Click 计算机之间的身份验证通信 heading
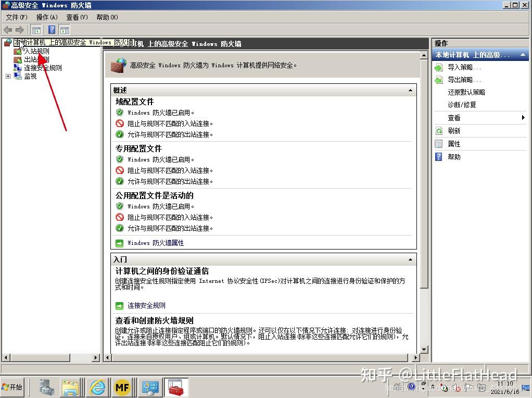This screenshot has width=532, height=398. point(162,271)
